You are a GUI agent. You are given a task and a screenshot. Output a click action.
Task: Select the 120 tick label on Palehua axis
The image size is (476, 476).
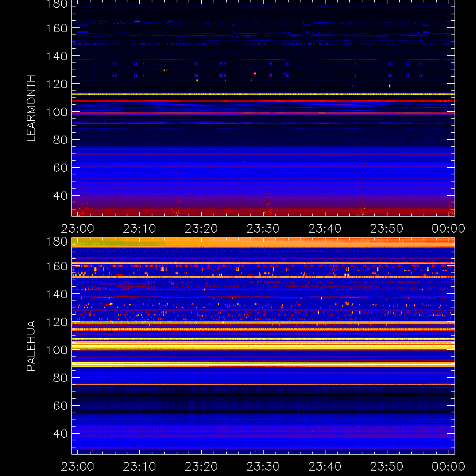click(x=57, y=322)
